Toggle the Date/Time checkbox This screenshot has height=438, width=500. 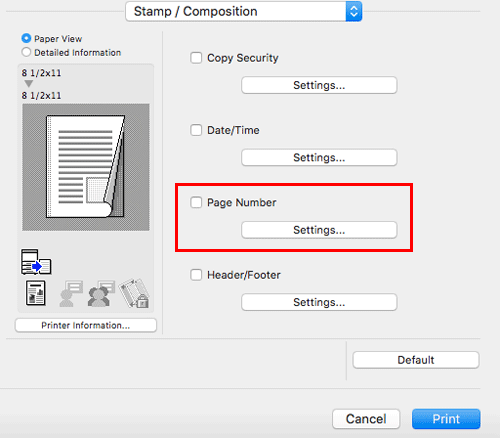coord(196,130)
